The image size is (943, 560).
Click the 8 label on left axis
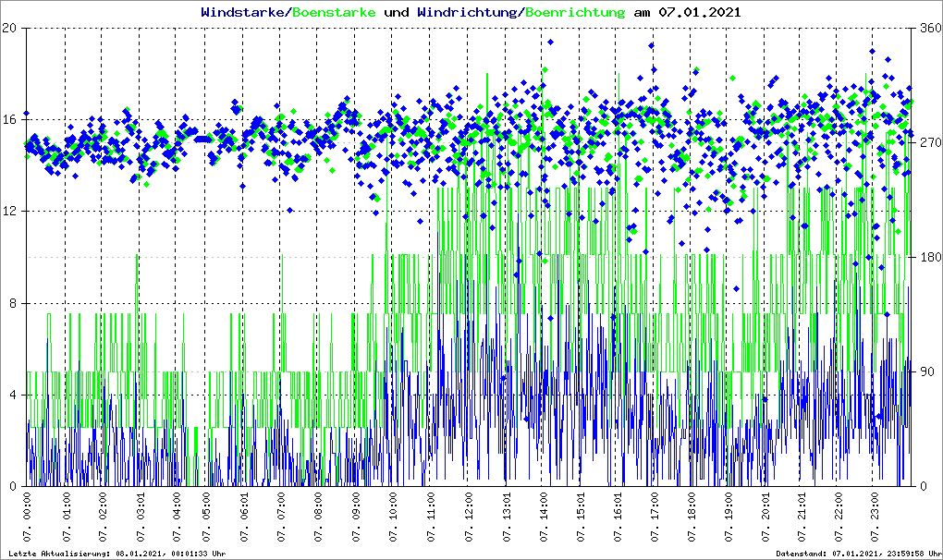pos(15,303)
